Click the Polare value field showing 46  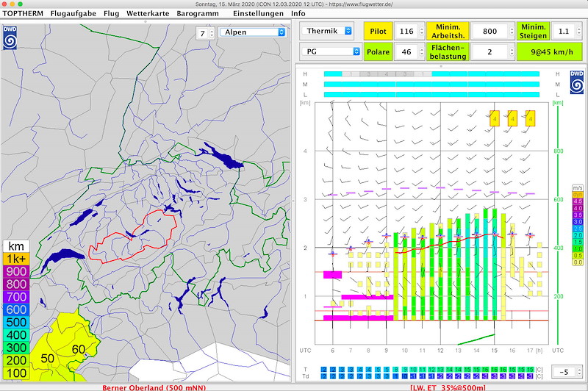[x=406, y=51]
